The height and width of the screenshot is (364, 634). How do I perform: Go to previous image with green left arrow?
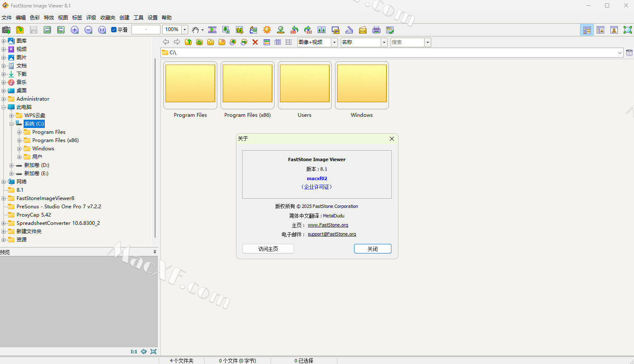click(x=47, y=30)
